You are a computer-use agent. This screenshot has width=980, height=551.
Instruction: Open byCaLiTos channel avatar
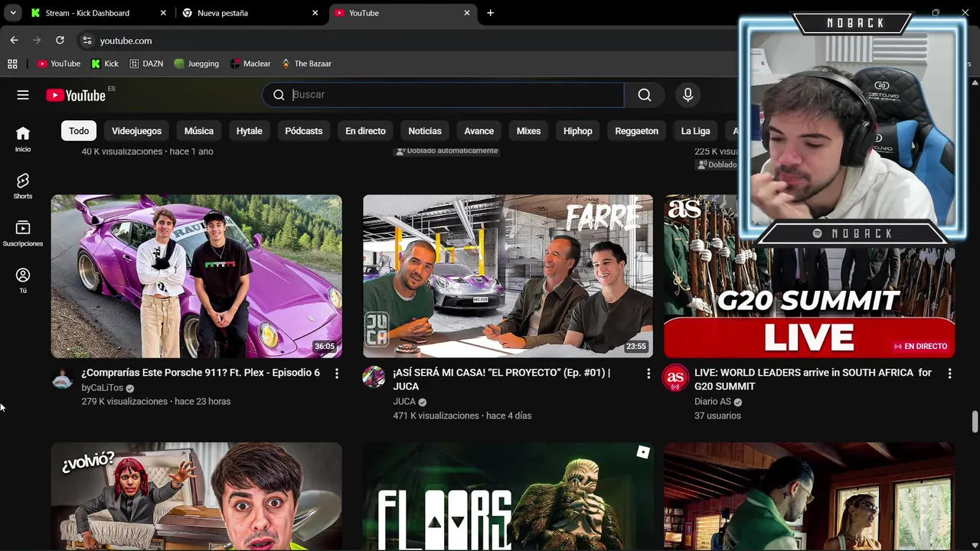[x=62, y=378]
